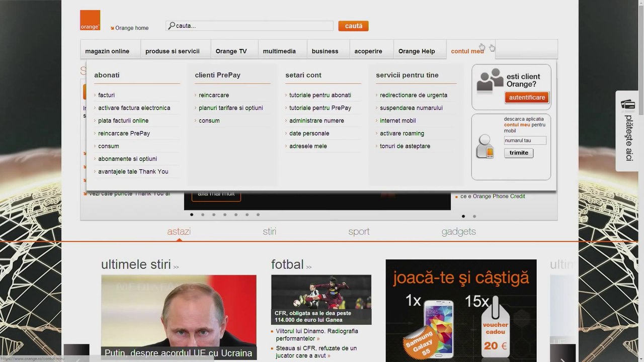Open tutoriale pentru PrePay link
This screenshot has width=644, height=362.
coord(320,108)
